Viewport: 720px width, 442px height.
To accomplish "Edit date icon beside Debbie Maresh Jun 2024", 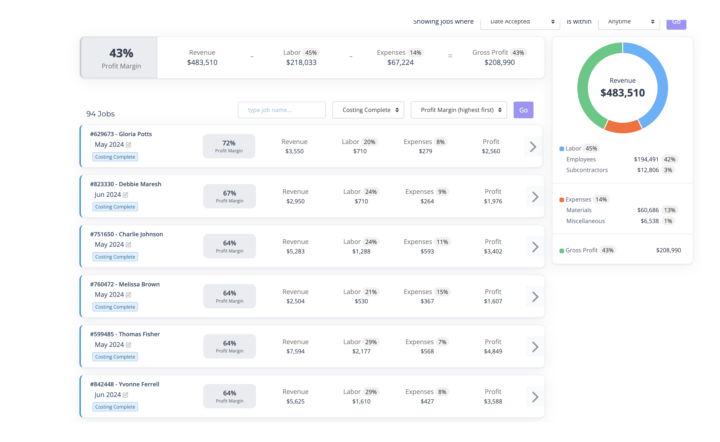I will tap(125, 195).
